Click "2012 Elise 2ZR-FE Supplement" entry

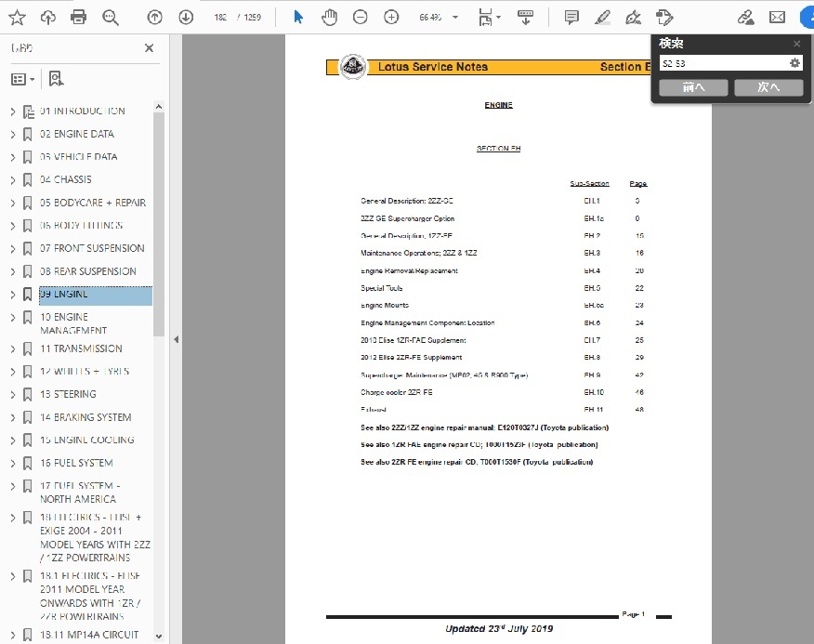411,358
